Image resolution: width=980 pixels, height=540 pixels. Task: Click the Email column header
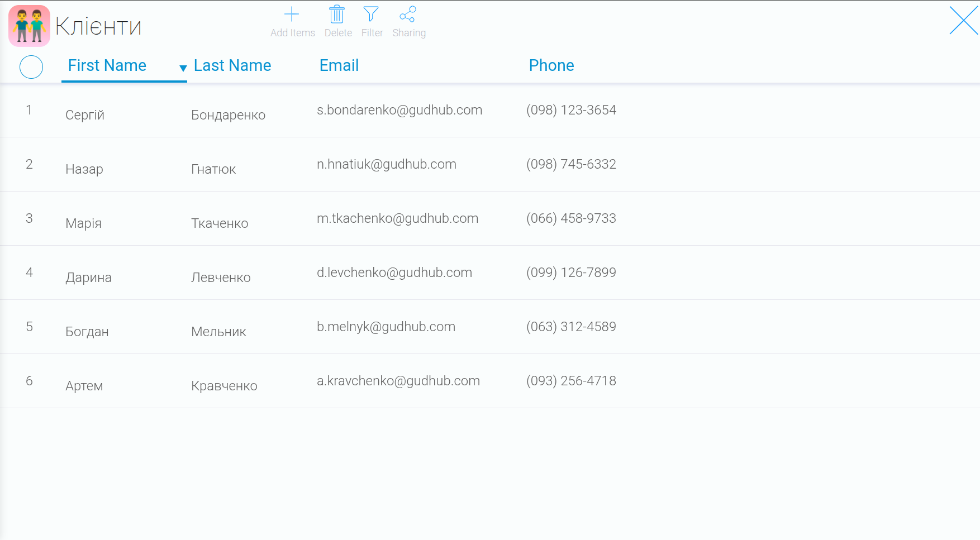(x=339, y=65)
